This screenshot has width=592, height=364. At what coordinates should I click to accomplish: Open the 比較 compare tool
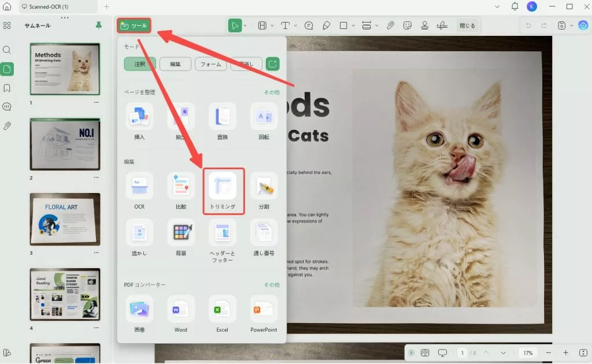coord(181,191)
